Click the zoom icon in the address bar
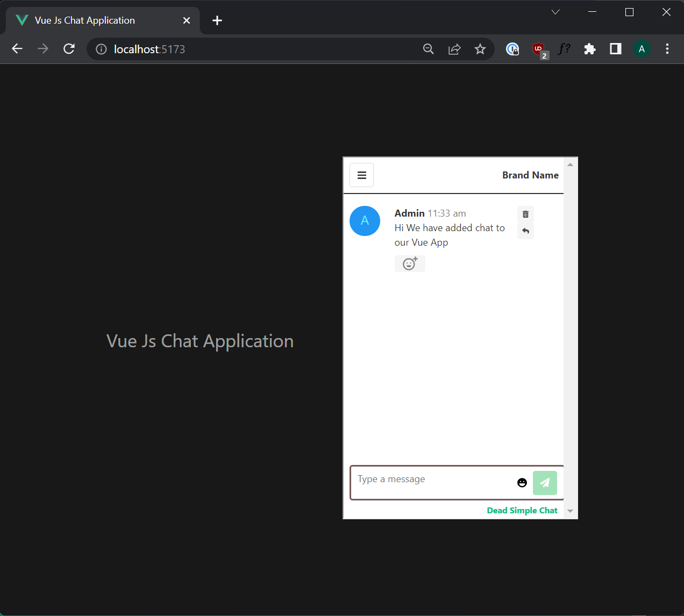This screenshot has width=684, height=616. pos(428,48)
